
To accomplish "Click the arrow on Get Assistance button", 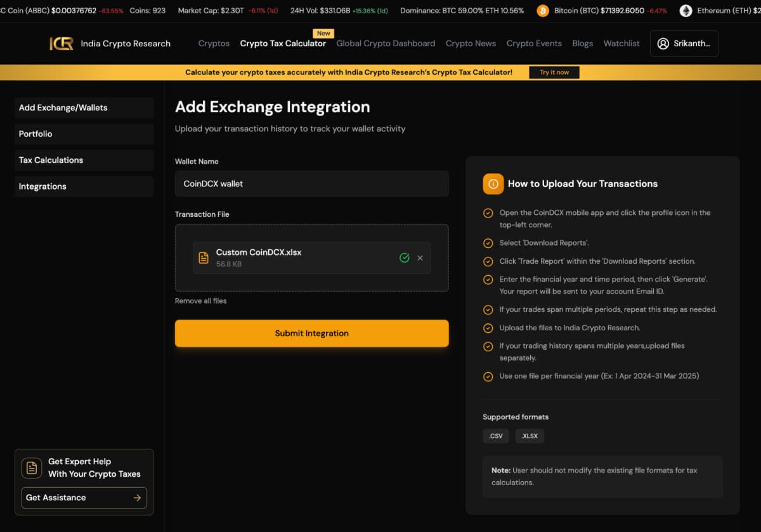I will [137, 498].
